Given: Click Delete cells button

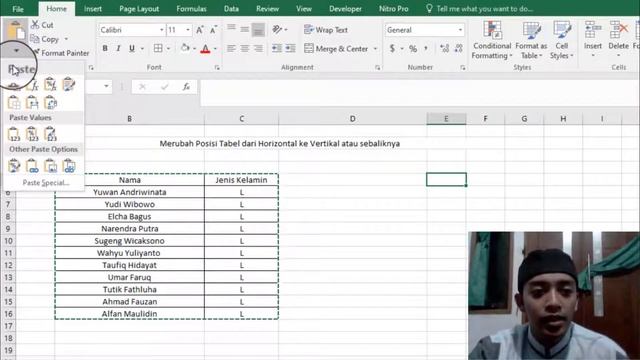Looking at the screenshot, I should [618, 40].
